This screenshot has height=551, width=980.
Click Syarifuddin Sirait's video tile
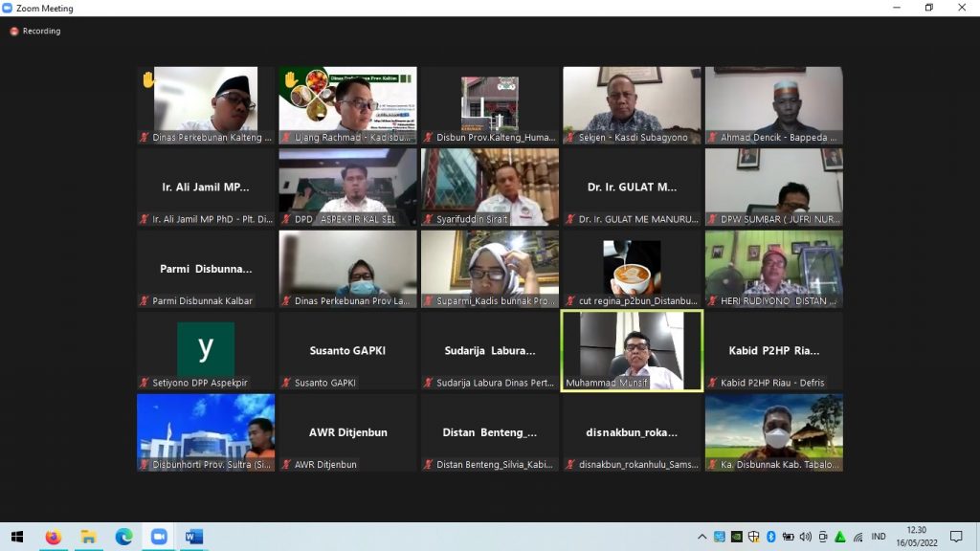coord(490,187)
